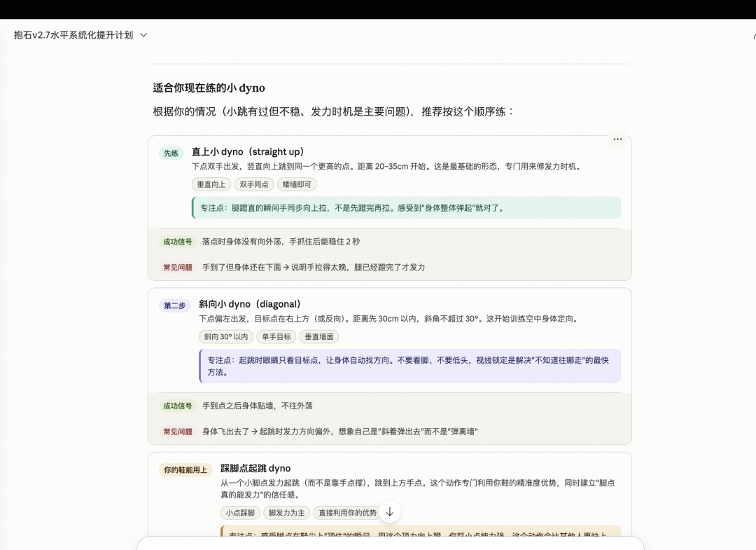Image resolution: width=756 pixels, height=550 pixels.
Task: Click the description starting 下点偏左出发
Action: point(390,319)
